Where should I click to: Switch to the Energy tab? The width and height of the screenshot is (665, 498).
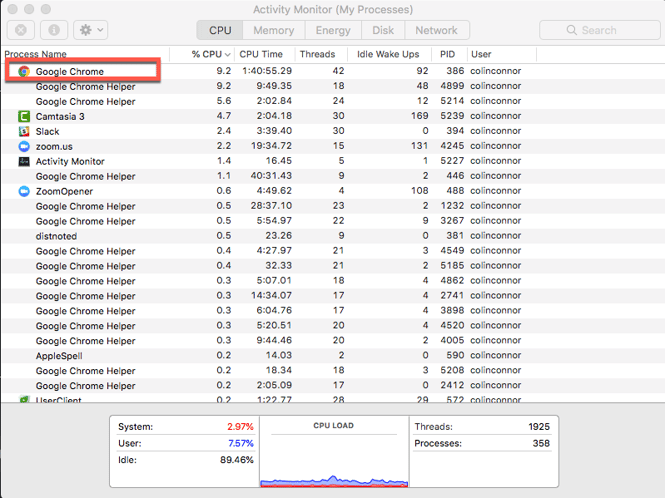point(333,30)
